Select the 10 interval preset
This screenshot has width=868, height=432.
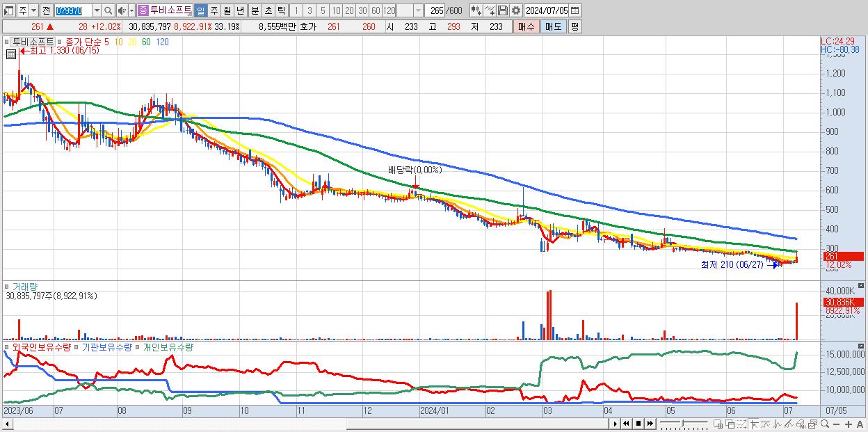pos(336,10)
